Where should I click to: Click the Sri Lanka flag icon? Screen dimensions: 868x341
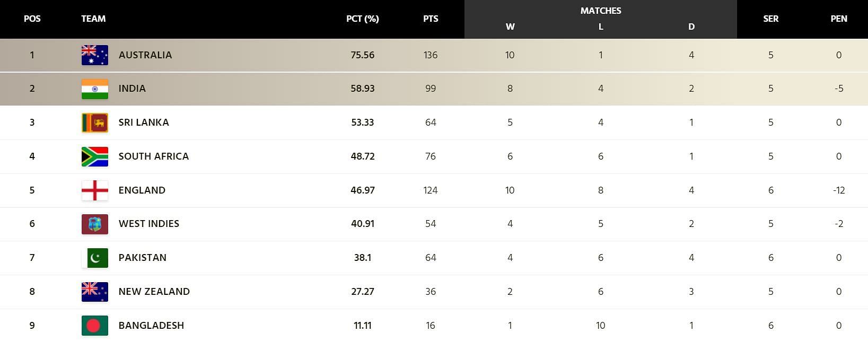coord(95,123)
